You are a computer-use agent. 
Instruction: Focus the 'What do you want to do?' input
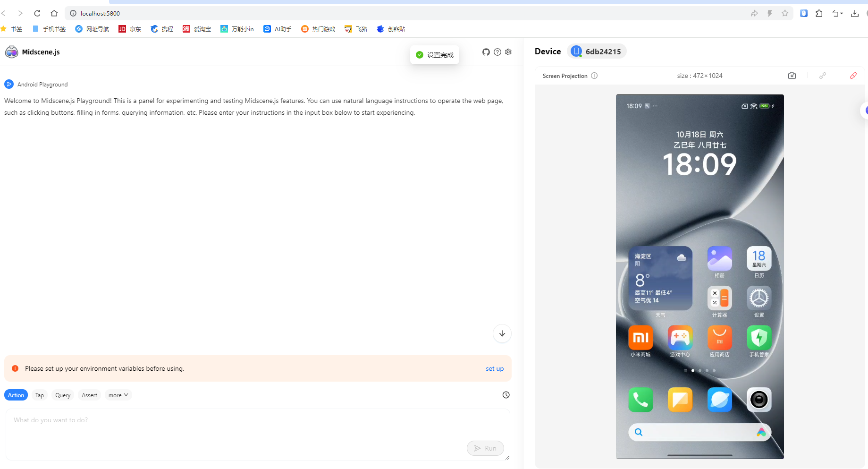[258, 434]
